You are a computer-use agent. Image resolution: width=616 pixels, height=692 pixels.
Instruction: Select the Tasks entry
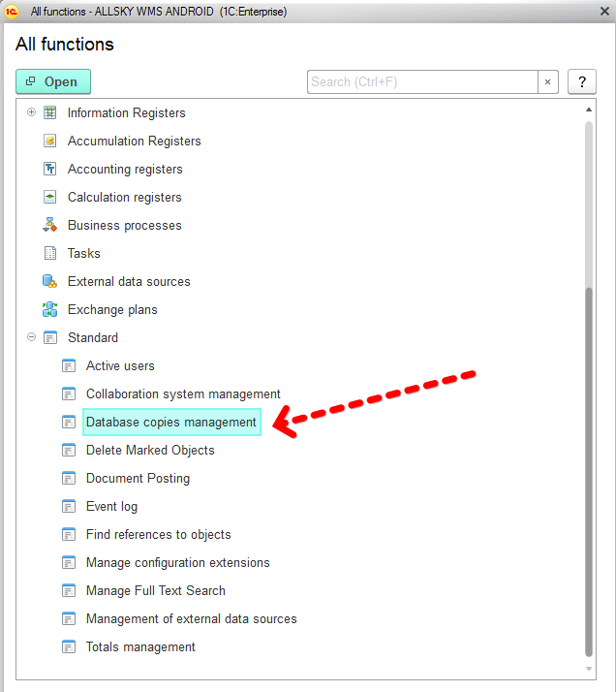(84, 253)
